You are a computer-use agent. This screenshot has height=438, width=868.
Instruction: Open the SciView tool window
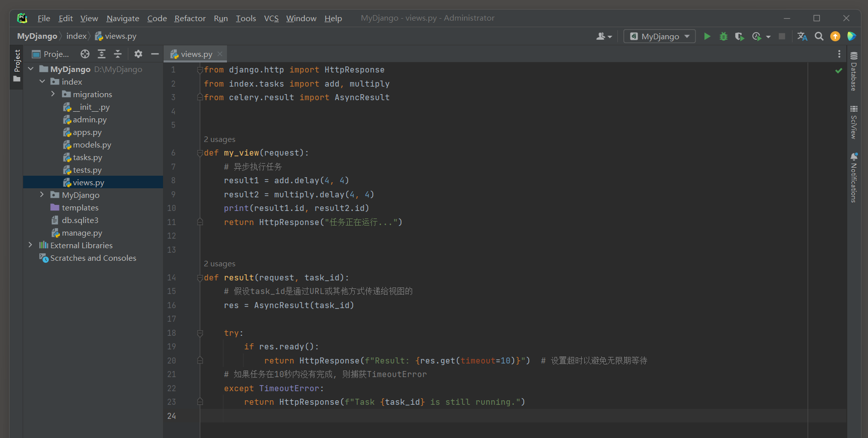854,122
